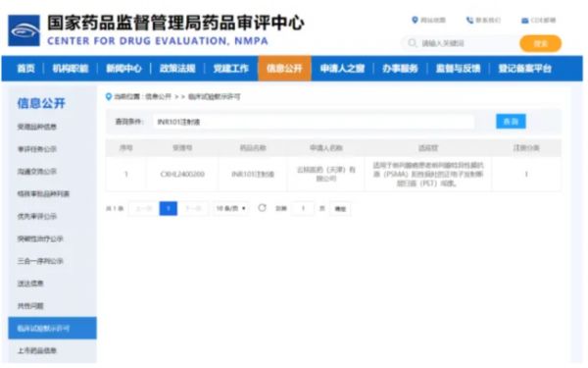The height and width of the screenshot is (368, 588).
Task: Click the 确定 page jump button
Action: 340,209
